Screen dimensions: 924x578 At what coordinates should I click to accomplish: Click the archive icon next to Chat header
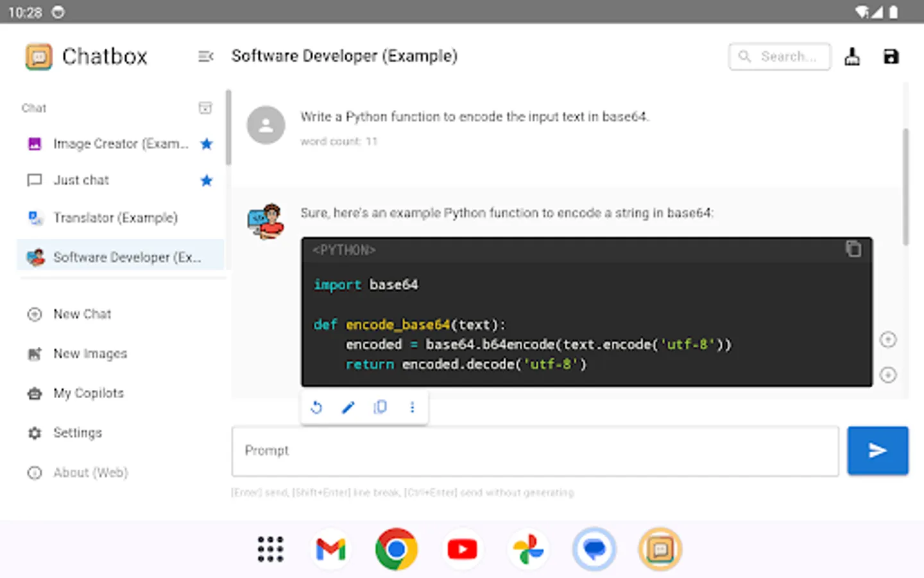(205, 108)
